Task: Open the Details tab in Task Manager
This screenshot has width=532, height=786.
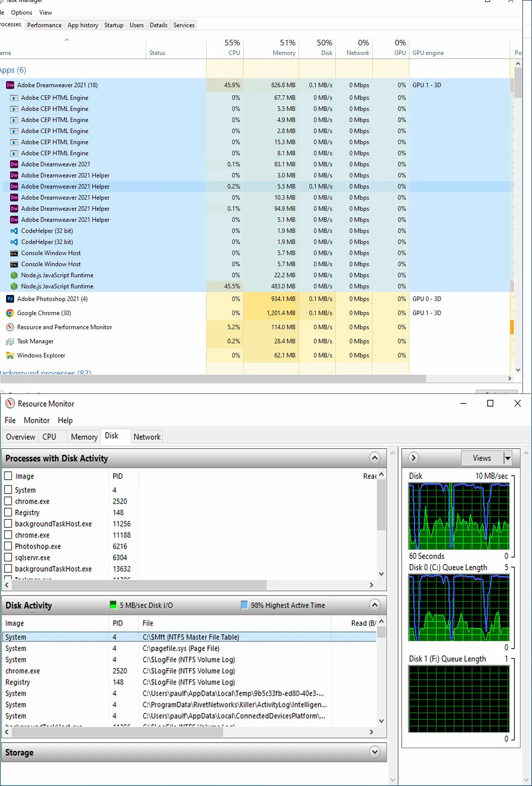Action: click(x=158, y=25)
